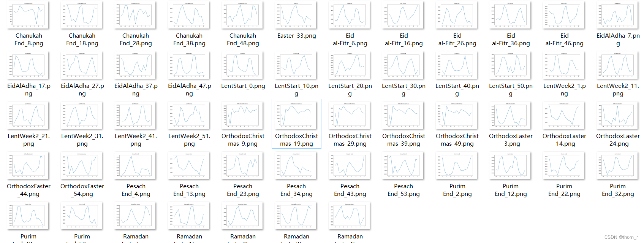Select the LentWeek2_1.png thumbnail
644x243 pixels.
(x=564, y=65)
